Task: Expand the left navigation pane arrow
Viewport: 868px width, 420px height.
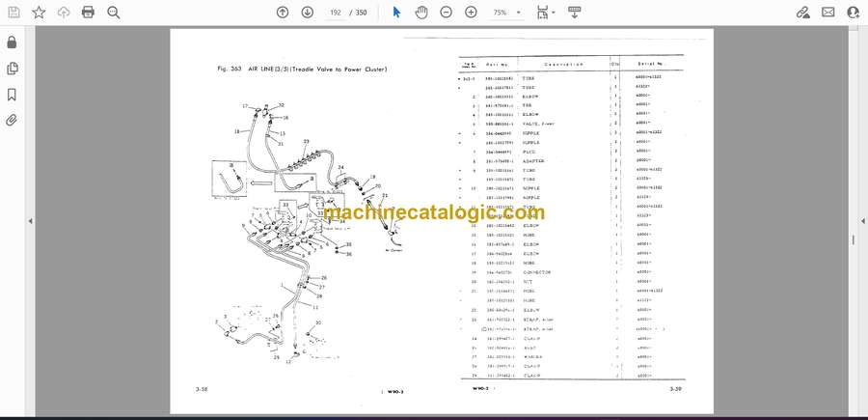Action: (x=31, y=221)
